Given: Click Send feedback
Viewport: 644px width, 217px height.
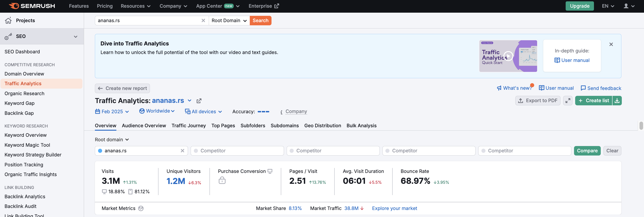Looking at the screenshot, I should [601, 88].
